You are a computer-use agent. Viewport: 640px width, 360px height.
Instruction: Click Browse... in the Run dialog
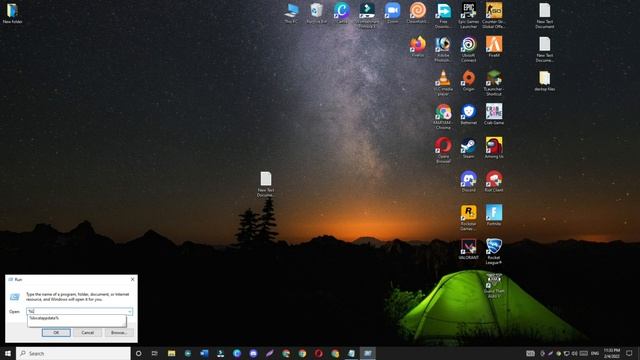tap(119, 333)
